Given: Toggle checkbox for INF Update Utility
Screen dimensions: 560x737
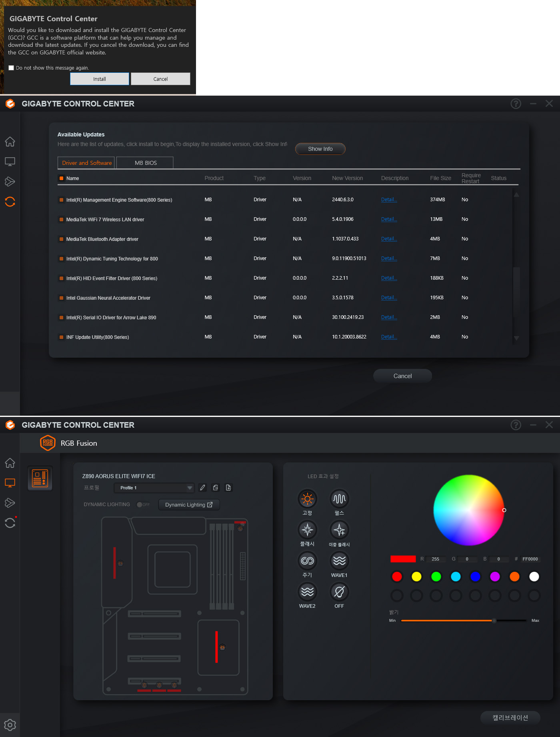Looking at the screenshot, I should [61, 337].
